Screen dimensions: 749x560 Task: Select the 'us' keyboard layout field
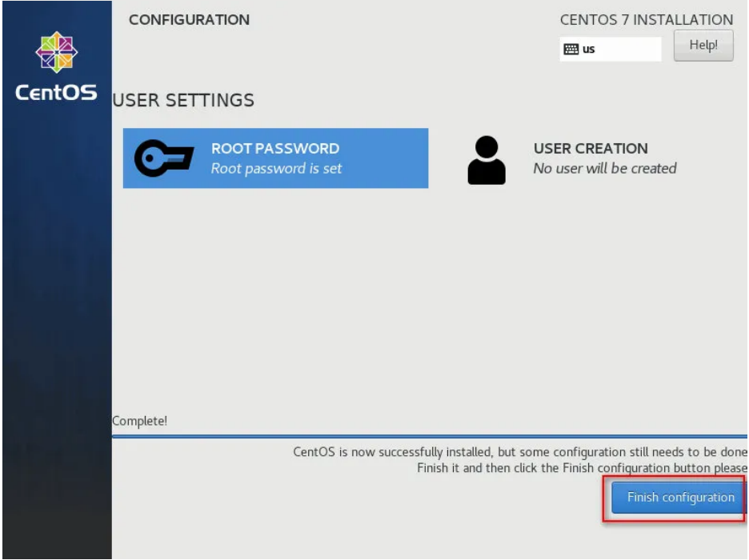pyautogui.click(x=611, y=49)
